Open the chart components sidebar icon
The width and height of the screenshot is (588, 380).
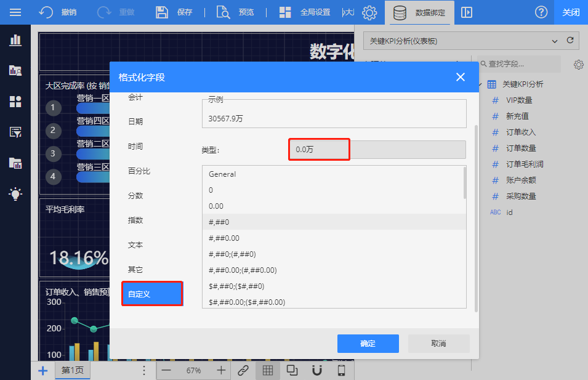(15, 40)
